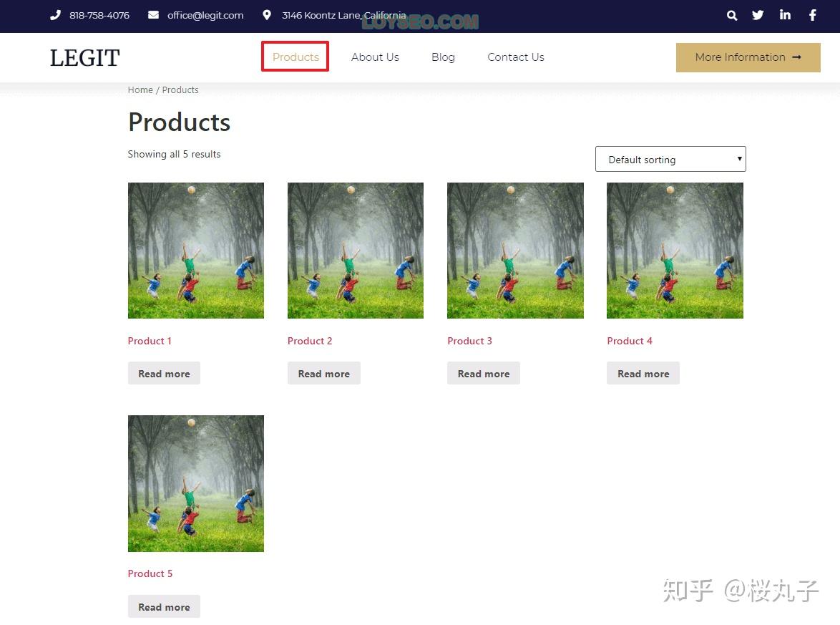840x625 pixels.
Task: Click the location pin icon
Action: pos(267,15)
